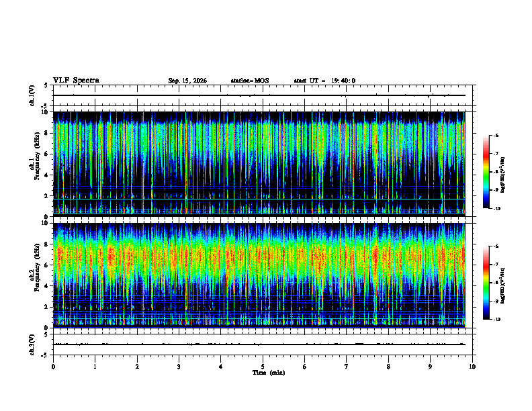Click the ch.3(V) waveform panel label
Image resolution: width=532 pixels, height=411 pixels.
[32, 345]
